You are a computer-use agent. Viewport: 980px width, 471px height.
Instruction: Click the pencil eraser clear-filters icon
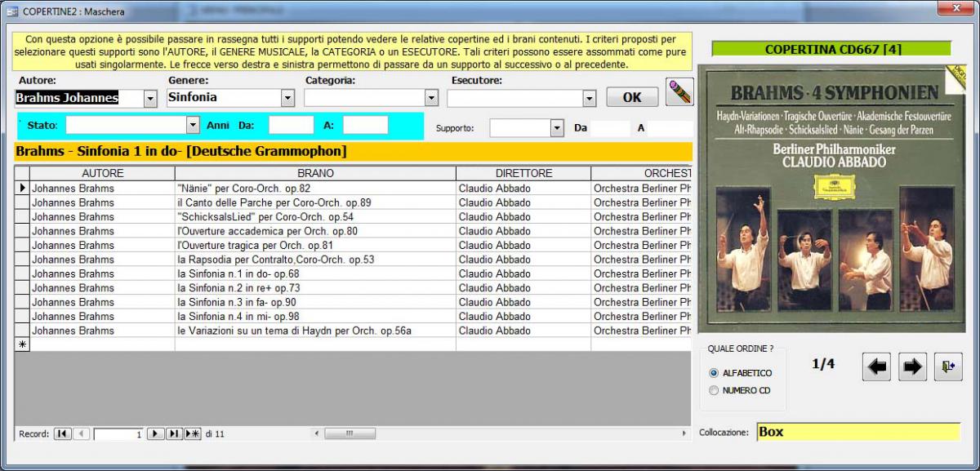(679, 92)
